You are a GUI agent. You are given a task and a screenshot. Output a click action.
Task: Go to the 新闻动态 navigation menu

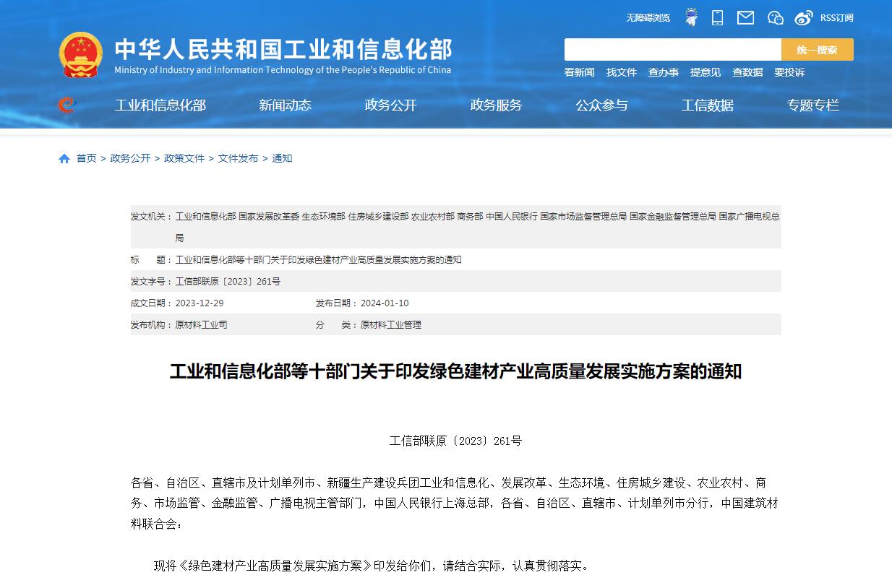[x=285, y=105]
